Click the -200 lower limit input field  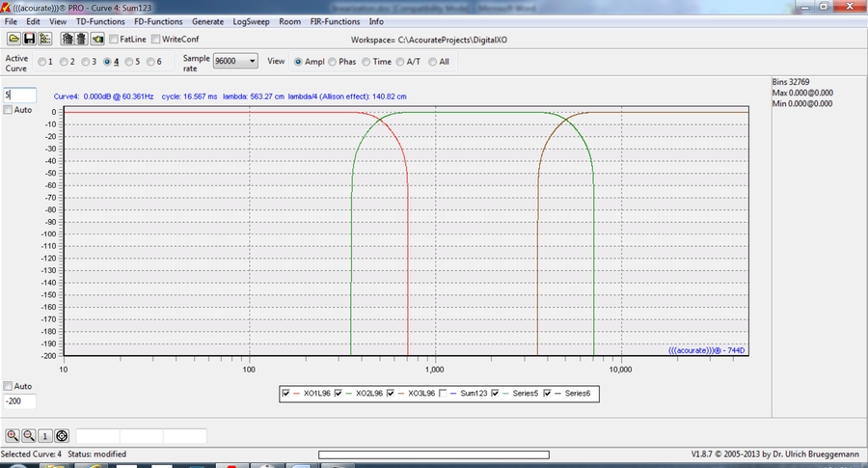point(20,401)
